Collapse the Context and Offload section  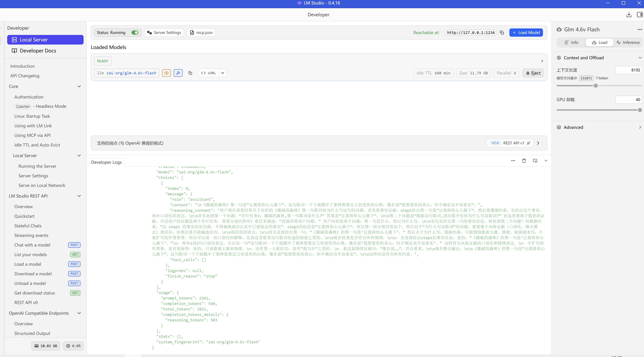coord(640,58)
